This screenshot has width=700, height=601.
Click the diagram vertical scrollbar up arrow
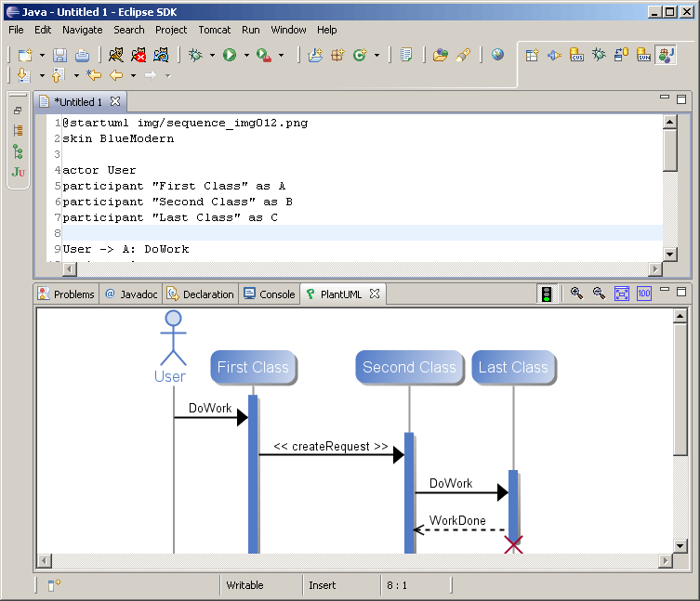pyautogui.click(x=680, y=316)
